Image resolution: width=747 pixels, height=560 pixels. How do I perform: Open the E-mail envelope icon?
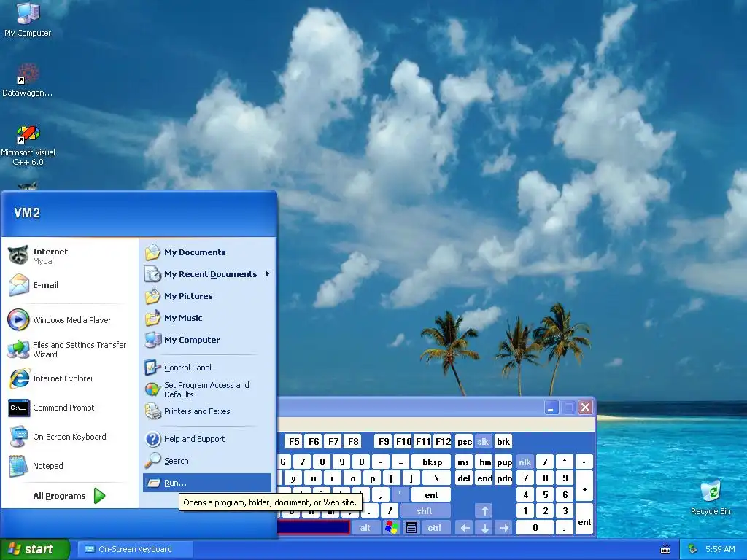pos(18,285)
